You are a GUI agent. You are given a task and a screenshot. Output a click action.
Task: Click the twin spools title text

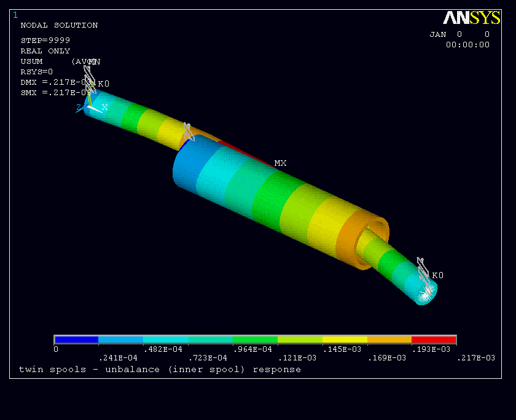(x=160, y=370)
